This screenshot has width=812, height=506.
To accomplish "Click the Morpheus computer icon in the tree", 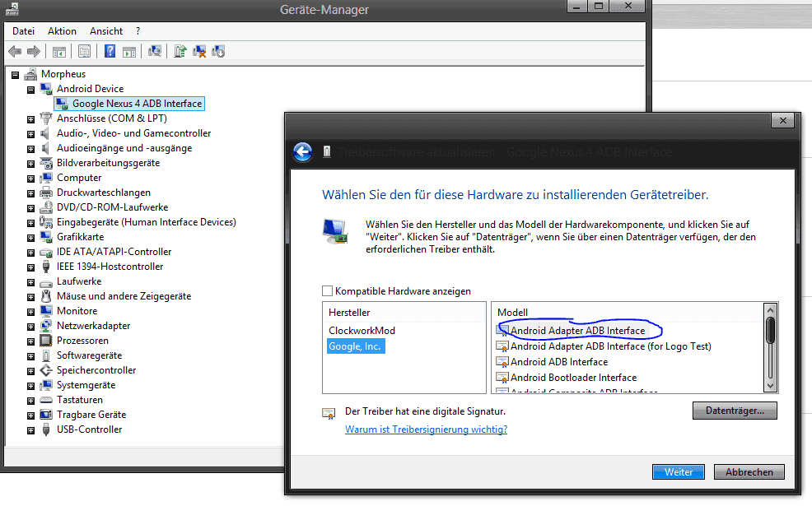I will (30, 74).
